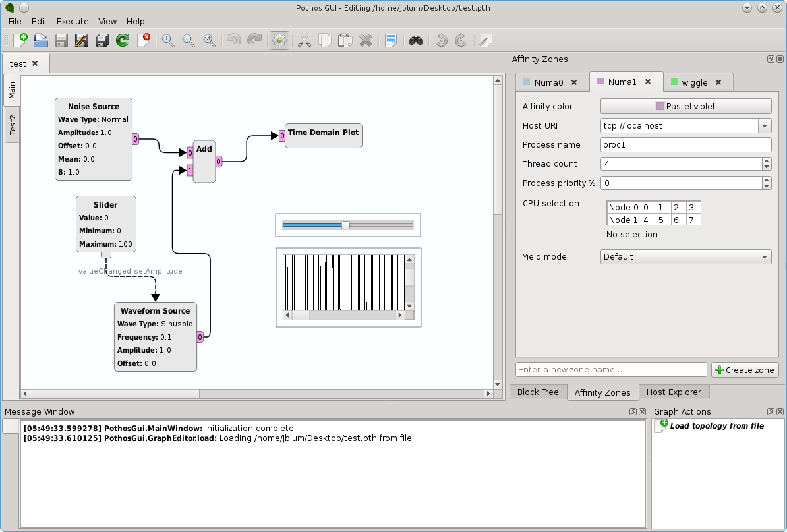Click the Delete gray X icon

click(366, 40)
